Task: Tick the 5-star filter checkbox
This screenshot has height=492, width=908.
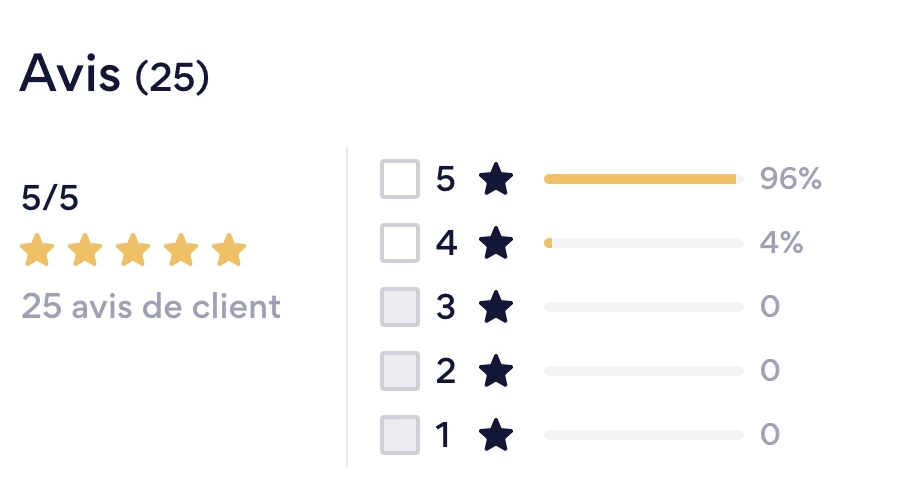Action: [400, 179]
